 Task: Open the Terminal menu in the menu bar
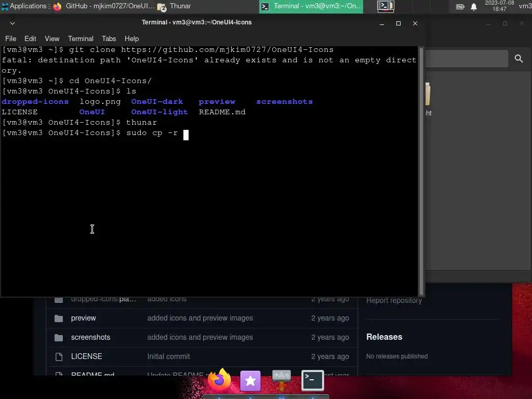[81, 38]
